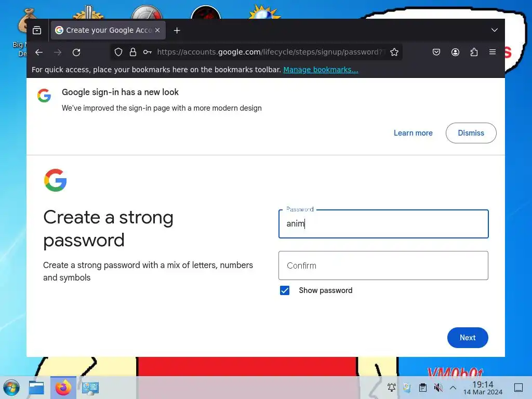Open the Save to Pocket icon
Screen dimensions: 532x399
pyautogui.click(x=436, y=52)
